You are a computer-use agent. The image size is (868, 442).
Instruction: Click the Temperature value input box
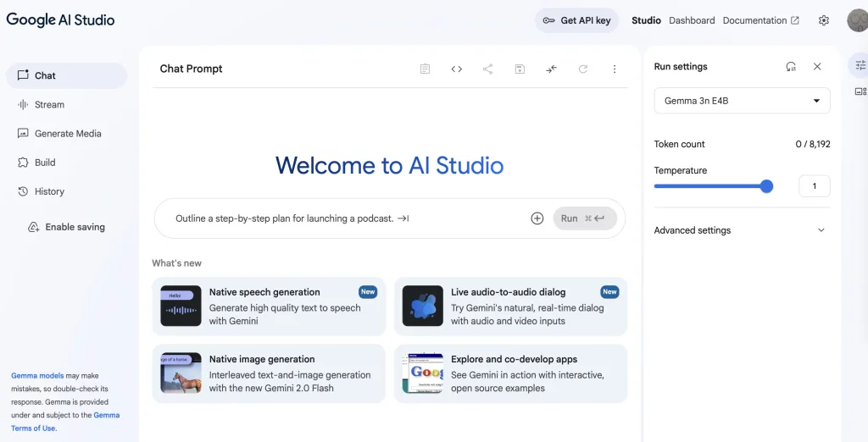(815, 186)
